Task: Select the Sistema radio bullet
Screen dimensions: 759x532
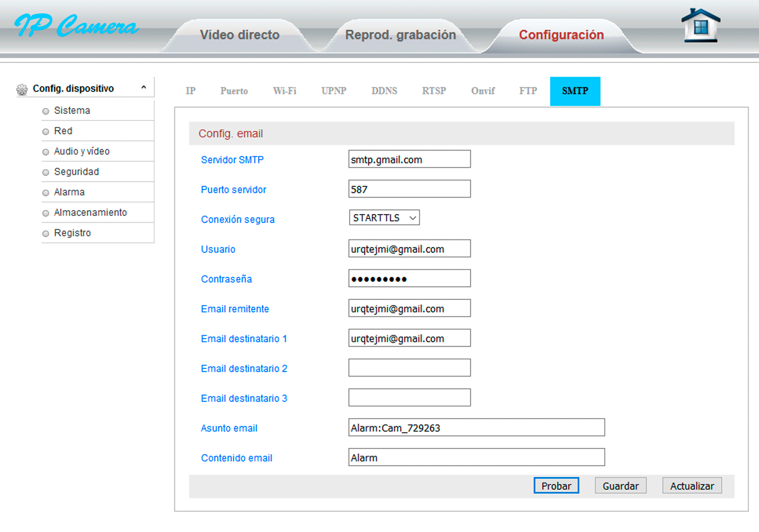Action: (46, 111)
